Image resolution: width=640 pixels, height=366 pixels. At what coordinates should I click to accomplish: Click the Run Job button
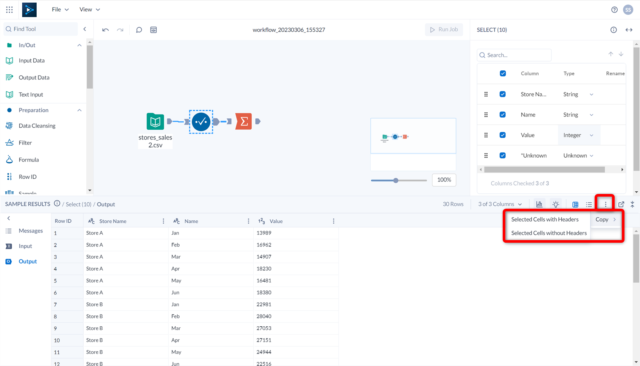click(444, 29)
